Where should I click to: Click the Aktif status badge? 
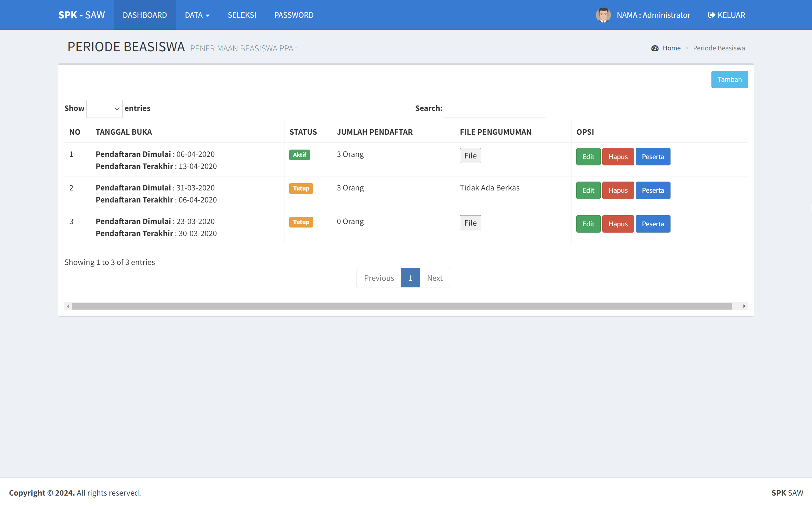[x=299, y=155]
